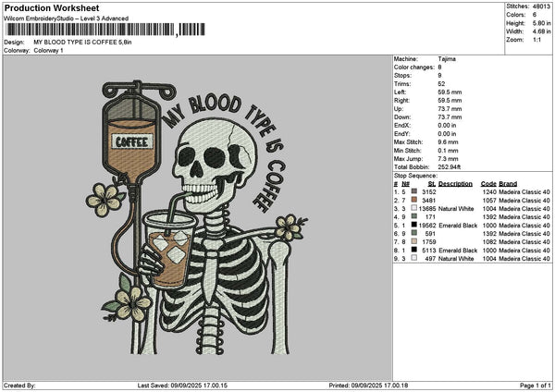The height and width of the screenshot is (392, 555).
Task: Click the orange swatch beside stitch count 3481
Action: point(413,200)
